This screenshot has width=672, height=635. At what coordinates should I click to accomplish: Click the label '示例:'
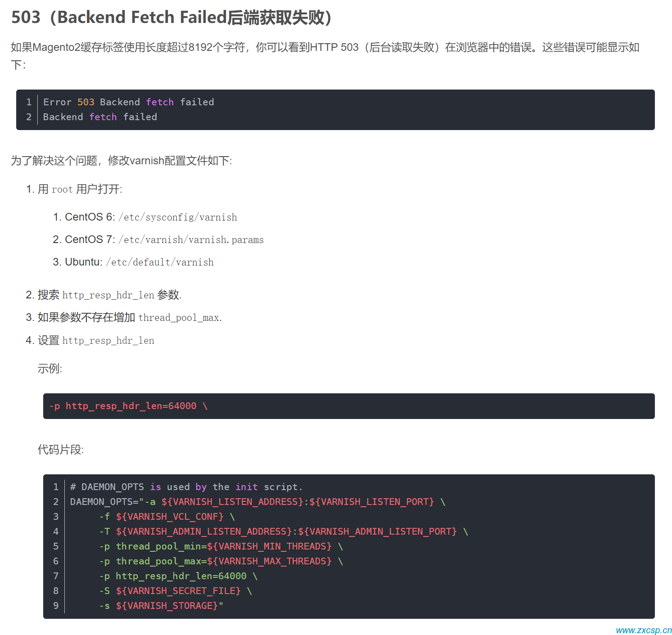50,369
